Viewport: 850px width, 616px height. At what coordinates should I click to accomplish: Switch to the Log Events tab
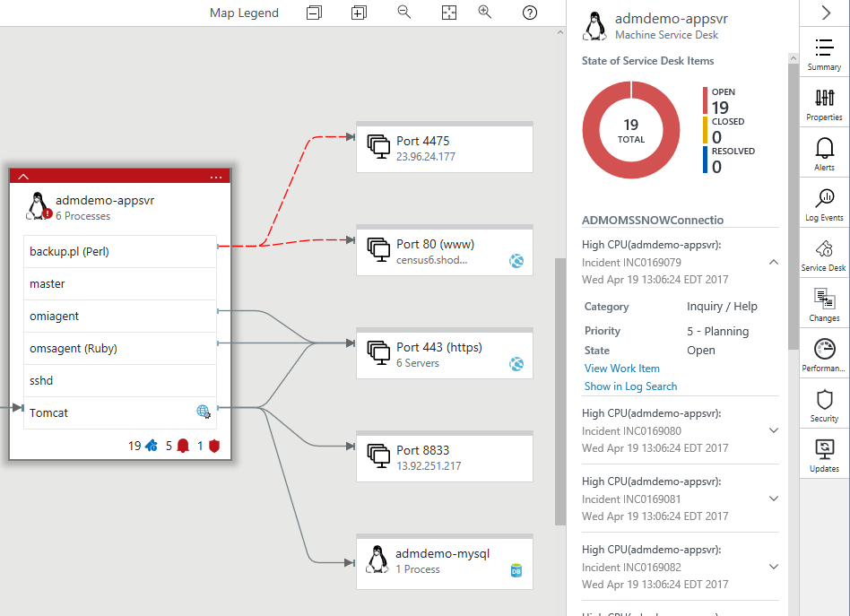coord(824,204)
